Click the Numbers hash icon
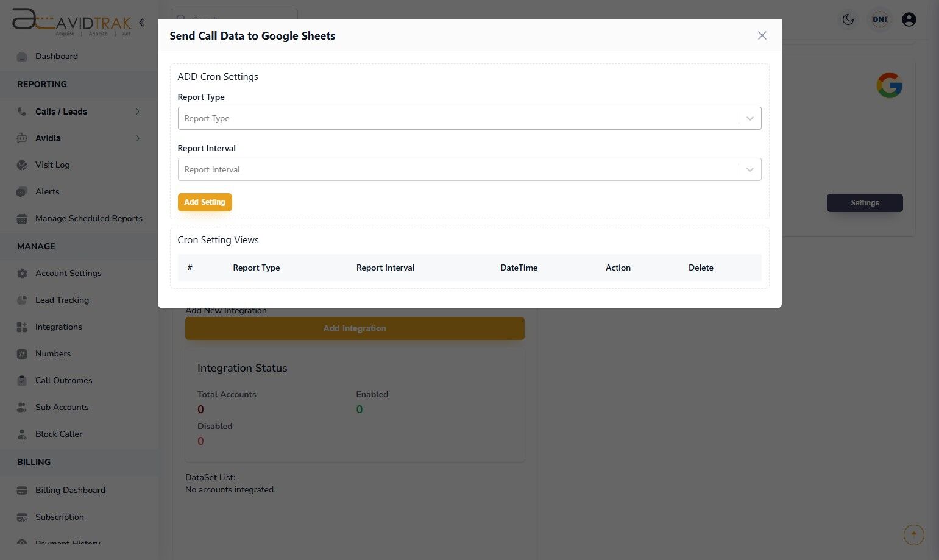The width and height of the screenshot is (939, 560). [x=22, y=354]
